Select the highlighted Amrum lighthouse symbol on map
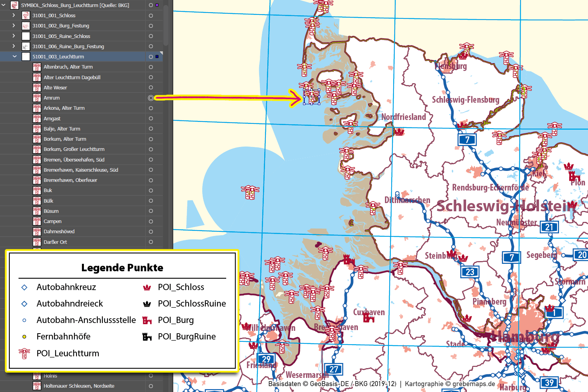 point(312,96)
